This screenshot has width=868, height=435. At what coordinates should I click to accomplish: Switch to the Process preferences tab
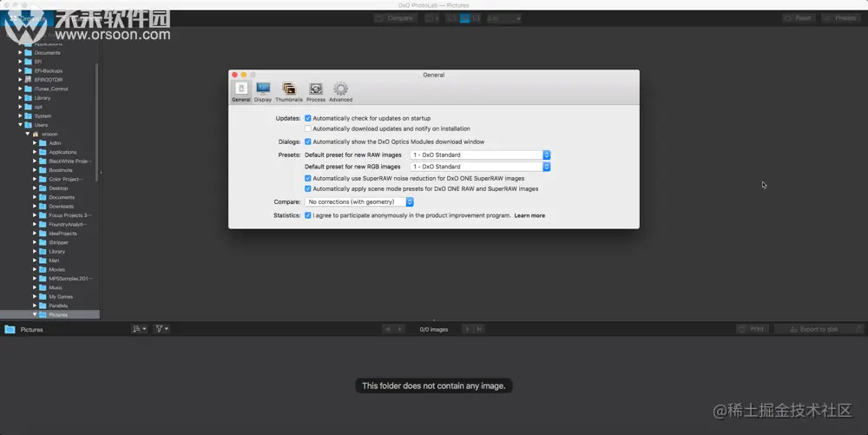[x=316, y=92]
